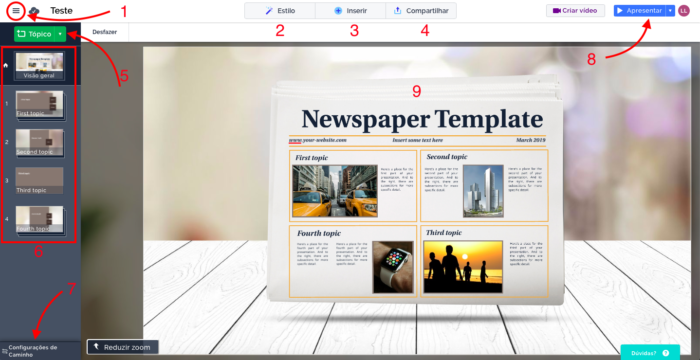This screenshot has width=700, height=360.
Task: Click the March 2019 date text
Action: [x=531, y=140]
